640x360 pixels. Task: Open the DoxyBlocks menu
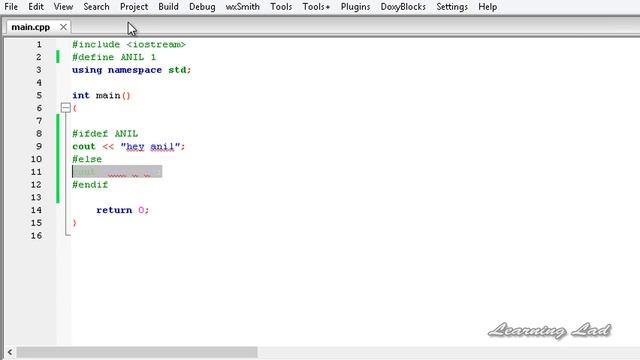(x=403, y=7)
